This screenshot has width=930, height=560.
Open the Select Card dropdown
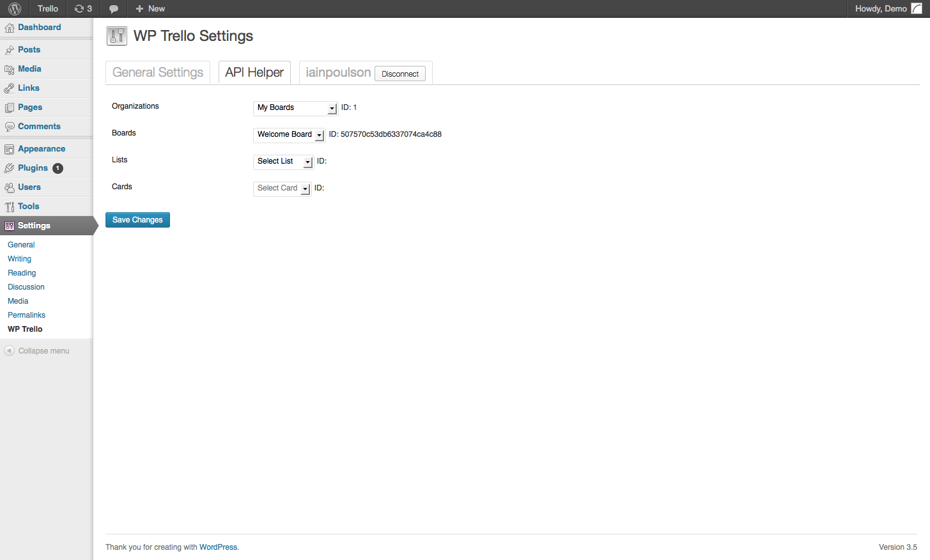point(282,189)
